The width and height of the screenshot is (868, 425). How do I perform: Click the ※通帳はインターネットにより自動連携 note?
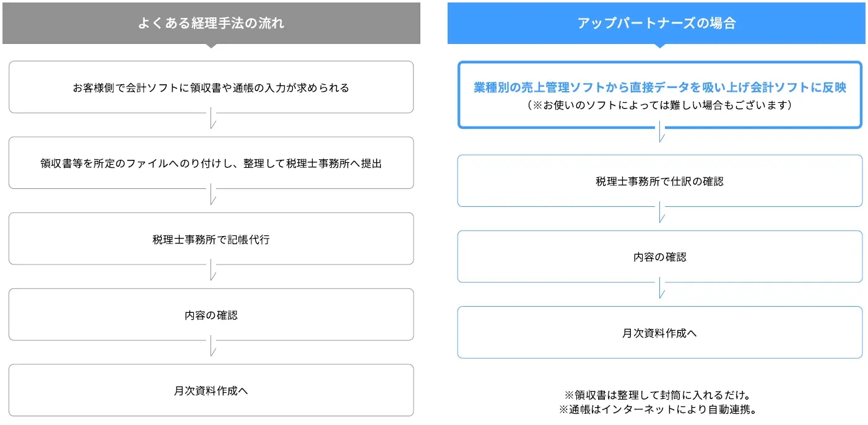(659, 410)
